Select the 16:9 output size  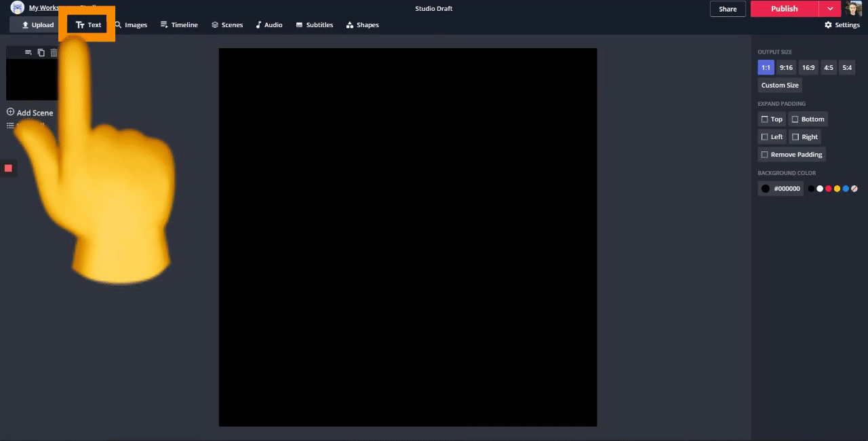tap(808, 68)
